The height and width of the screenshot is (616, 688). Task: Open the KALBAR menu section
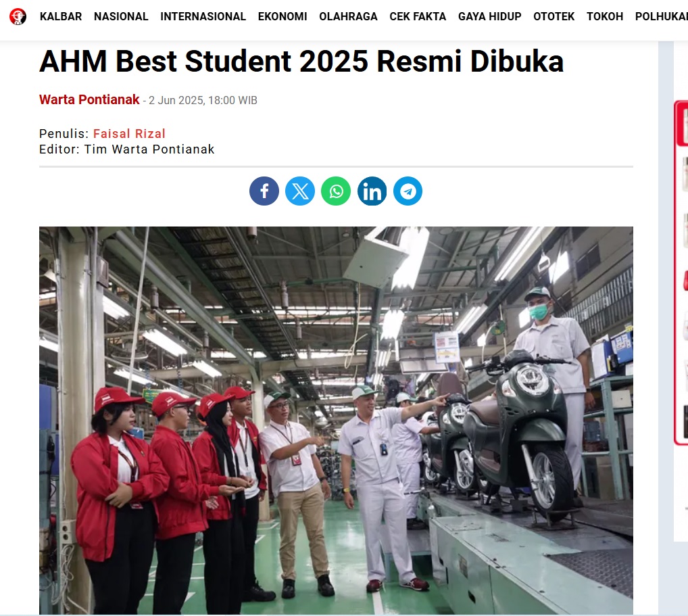[61, 17]
